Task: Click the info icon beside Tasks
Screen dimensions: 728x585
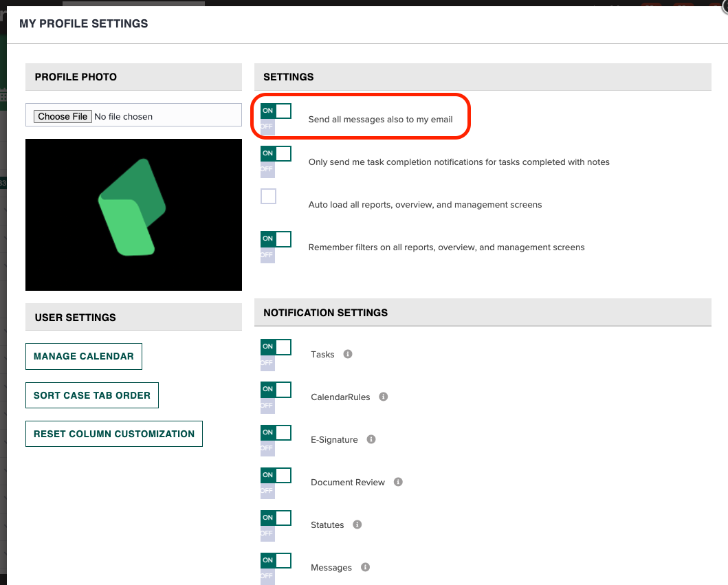Action: point(347,354)
